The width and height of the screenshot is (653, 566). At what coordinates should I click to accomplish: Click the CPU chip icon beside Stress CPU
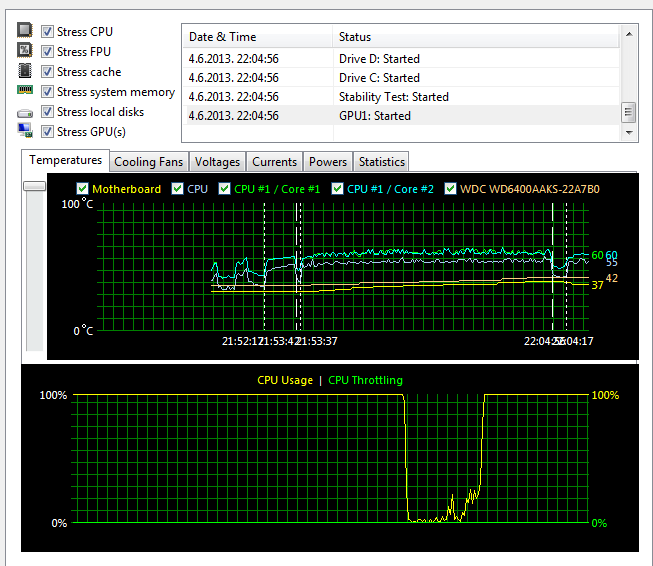click(25, 31)
